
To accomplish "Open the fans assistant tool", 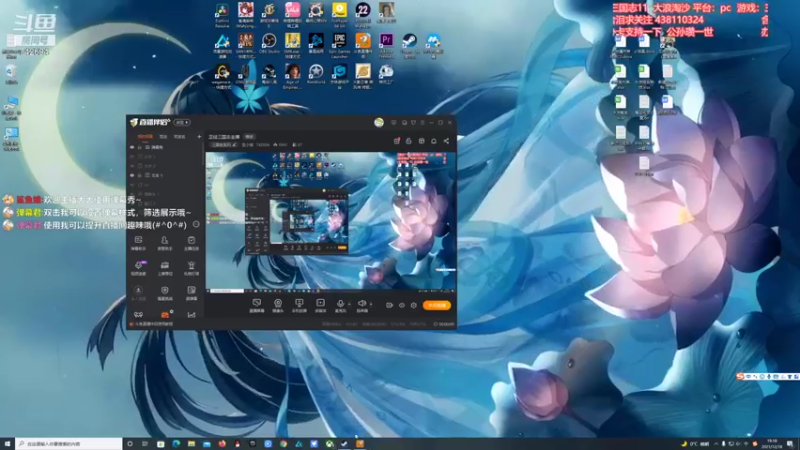I will click(x=164, y=243).
